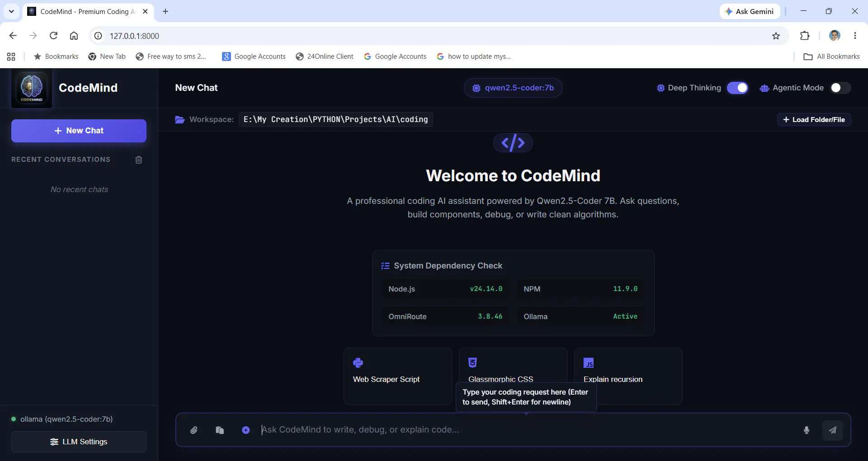868x461 pixels.
Task: Go to browser home page
Action: [x=74, y=36]
